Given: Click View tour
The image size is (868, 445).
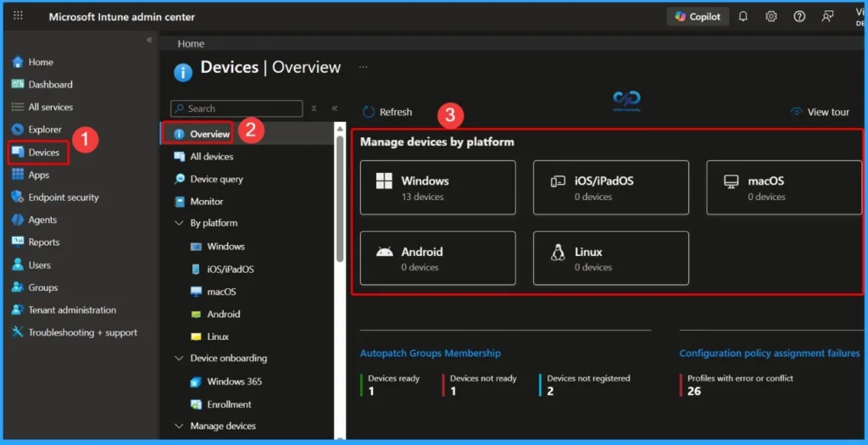Looking at the screenshot, I should point(820,112).
